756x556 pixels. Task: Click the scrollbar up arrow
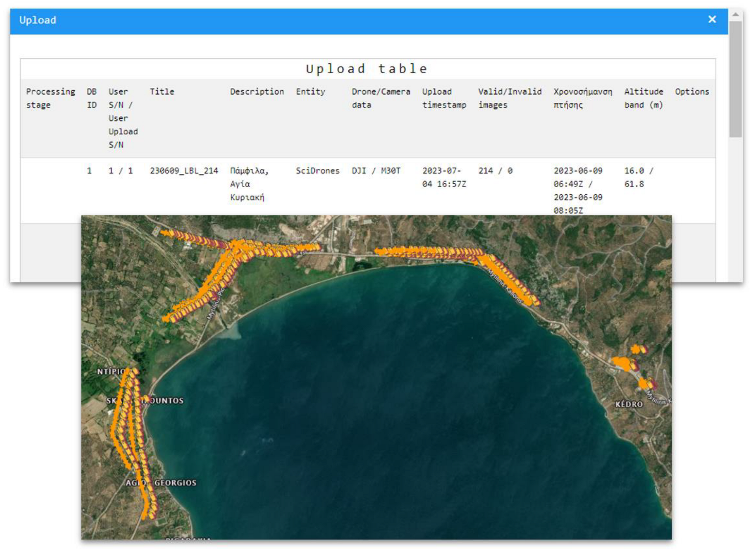[735, 15]
